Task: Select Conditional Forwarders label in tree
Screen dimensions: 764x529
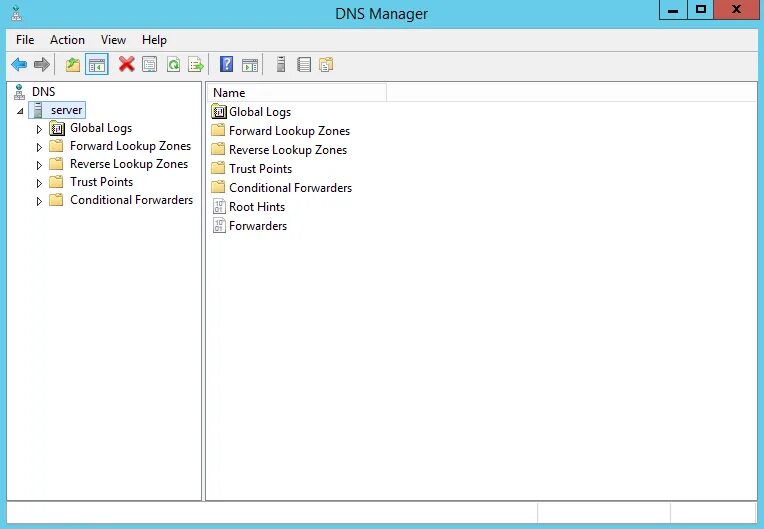Action: tap(131, 200)
